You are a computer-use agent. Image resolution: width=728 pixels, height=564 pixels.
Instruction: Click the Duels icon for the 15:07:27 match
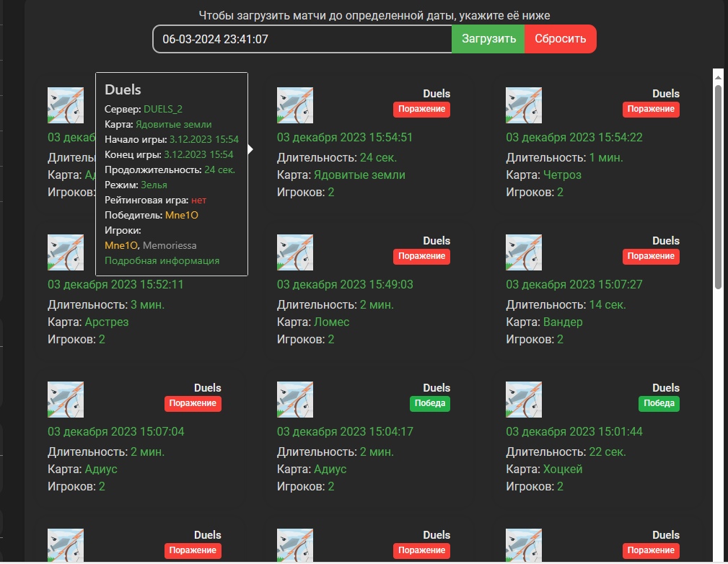click(x=524, y=252)
